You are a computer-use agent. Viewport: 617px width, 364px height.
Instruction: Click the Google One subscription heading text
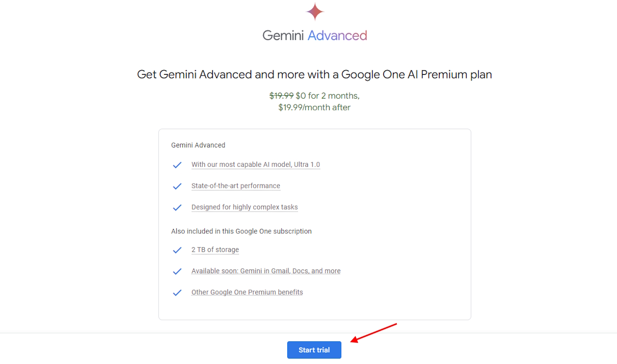(x=241, y=231)
